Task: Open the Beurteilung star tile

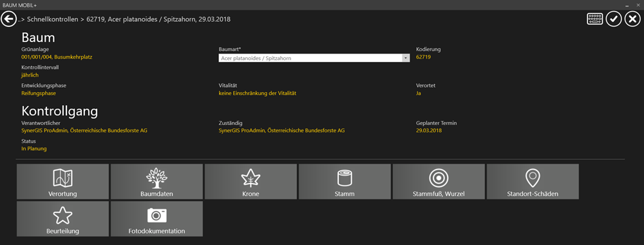Action: point(63,219)
